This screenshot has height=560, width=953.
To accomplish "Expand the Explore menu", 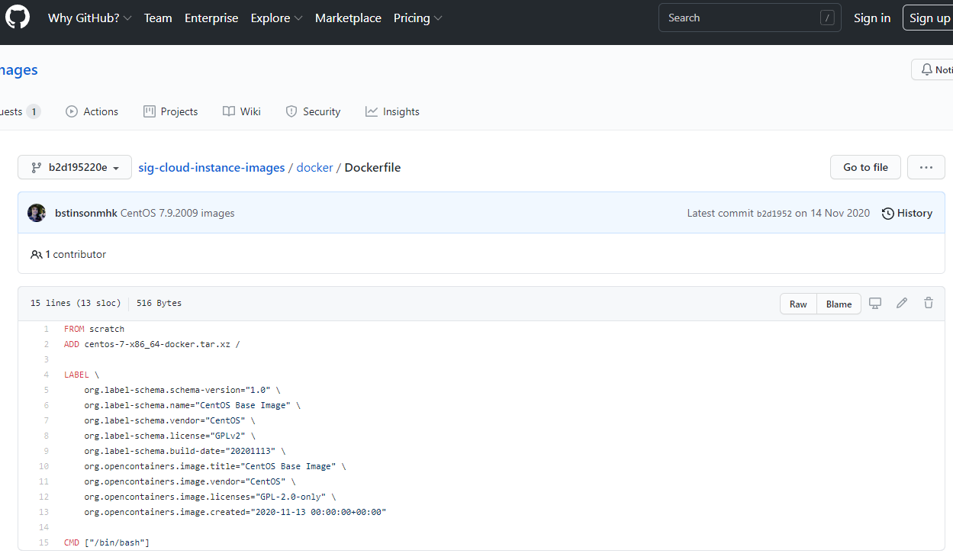I will (276, 18).
